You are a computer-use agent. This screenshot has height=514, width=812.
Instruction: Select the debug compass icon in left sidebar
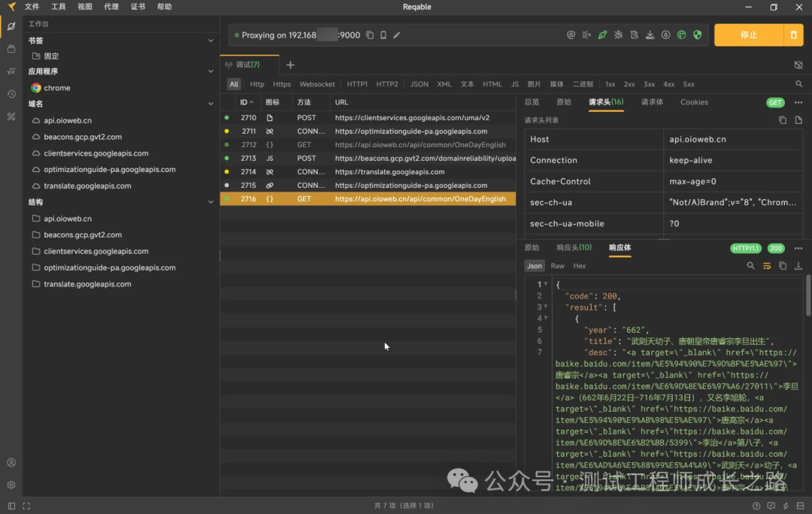pos(11,26)
